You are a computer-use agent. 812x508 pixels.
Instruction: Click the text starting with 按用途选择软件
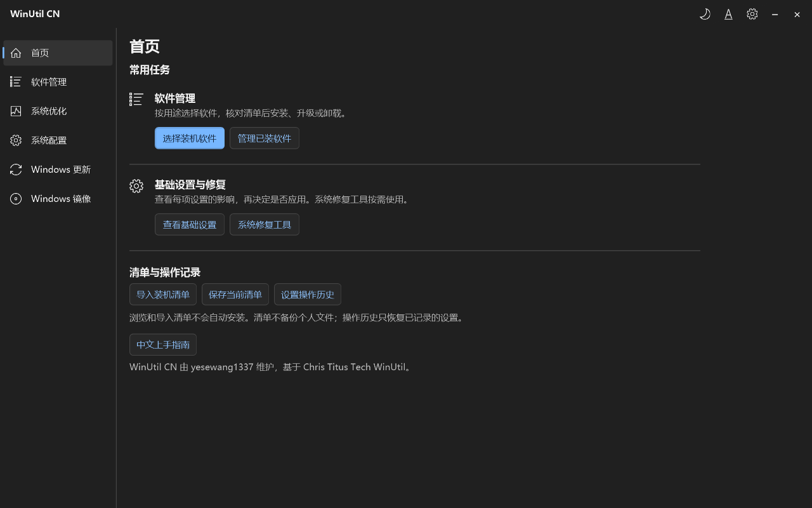pos(252,113)
